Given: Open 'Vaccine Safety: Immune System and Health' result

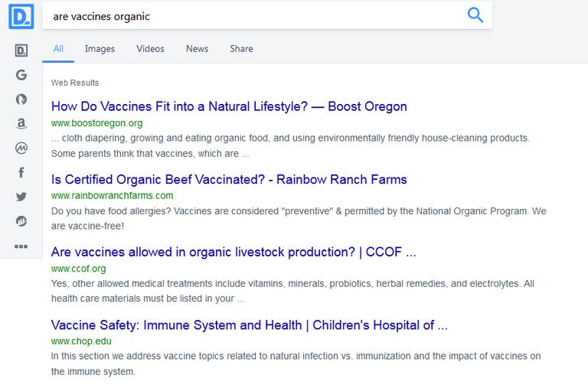Looking at the screenshot, I should point(250,325).
